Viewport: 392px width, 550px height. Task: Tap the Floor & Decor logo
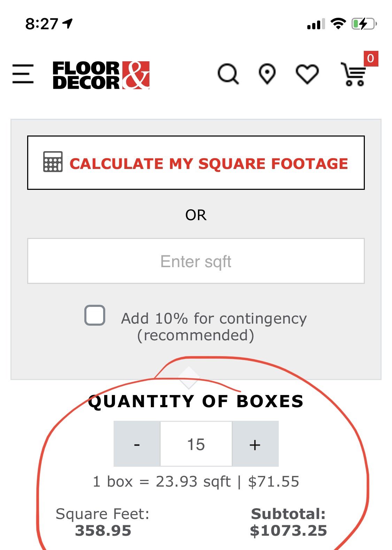pos(101,75)
